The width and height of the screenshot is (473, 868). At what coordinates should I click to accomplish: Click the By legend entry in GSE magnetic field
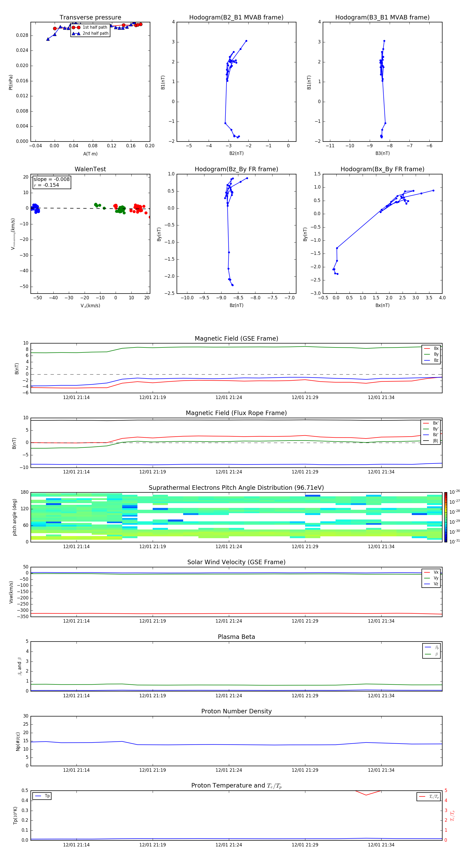(431, 354)
